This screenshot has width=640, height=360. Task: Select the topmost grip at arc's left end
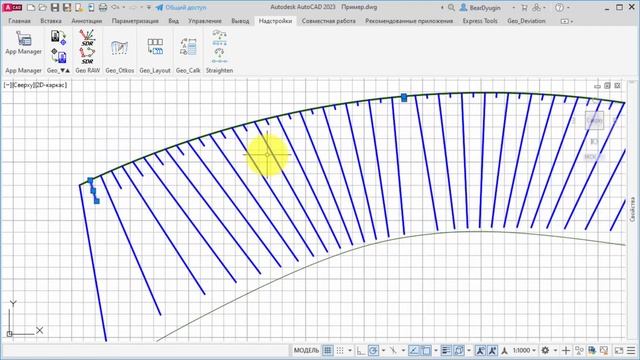(90, 180)
